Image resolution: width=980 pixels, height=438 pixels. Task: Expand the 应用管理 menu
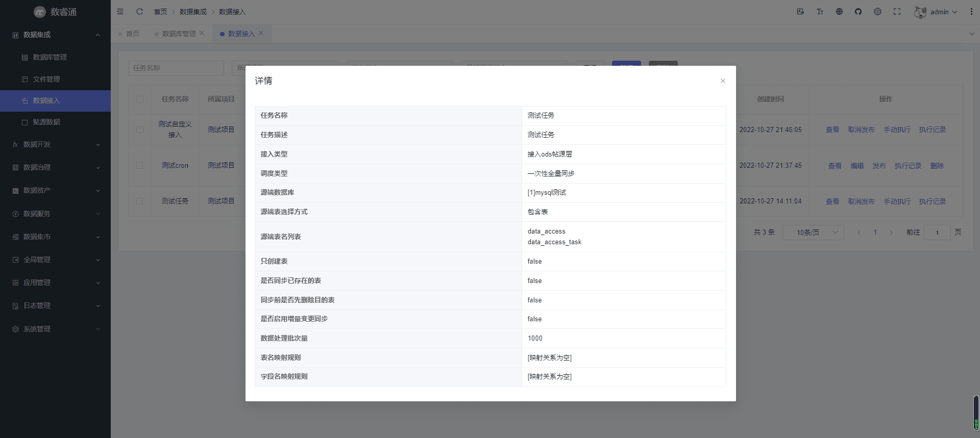pyautogui.click(x=55, y=282)
